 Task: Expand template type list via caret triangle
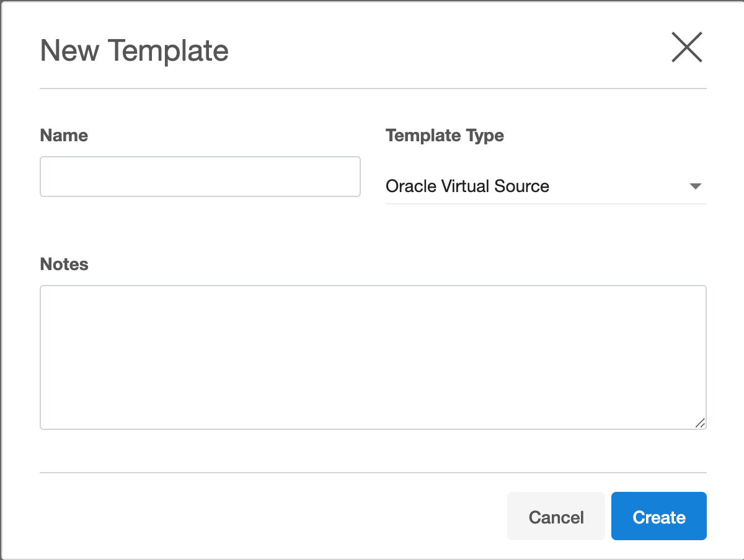(x=695, y=186)
